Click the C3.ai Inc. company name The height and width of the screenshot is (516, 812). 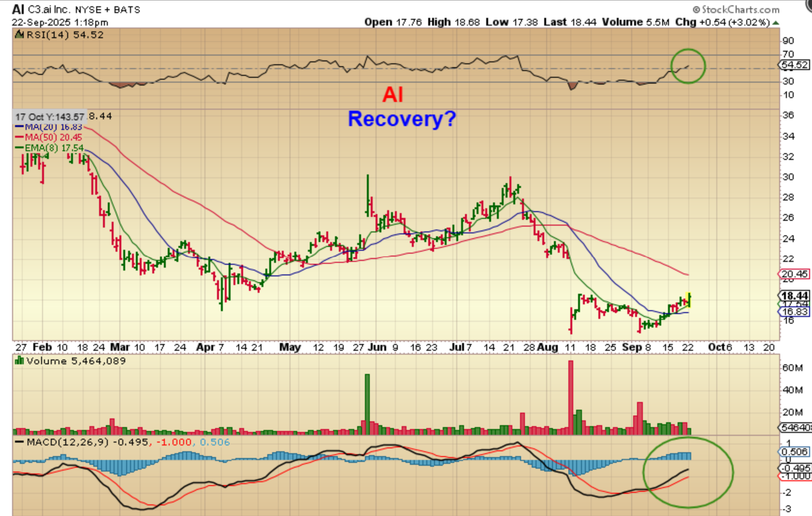[49, 10]
